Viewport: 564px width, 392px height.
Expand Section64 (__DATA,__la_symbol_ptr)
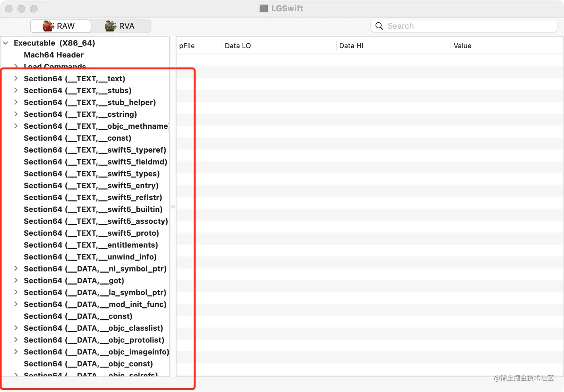(16, 292)
